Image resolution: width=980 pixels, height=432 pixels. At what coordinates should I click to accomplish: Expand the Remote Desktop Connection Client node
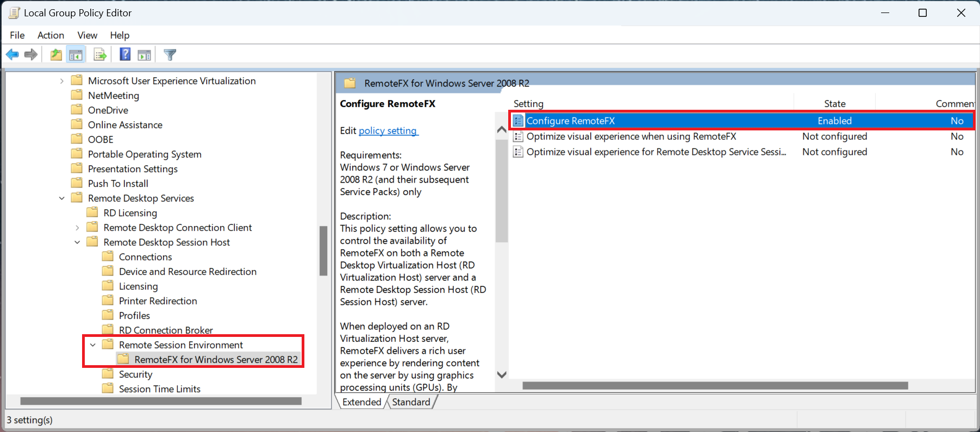tap(77, 228)
